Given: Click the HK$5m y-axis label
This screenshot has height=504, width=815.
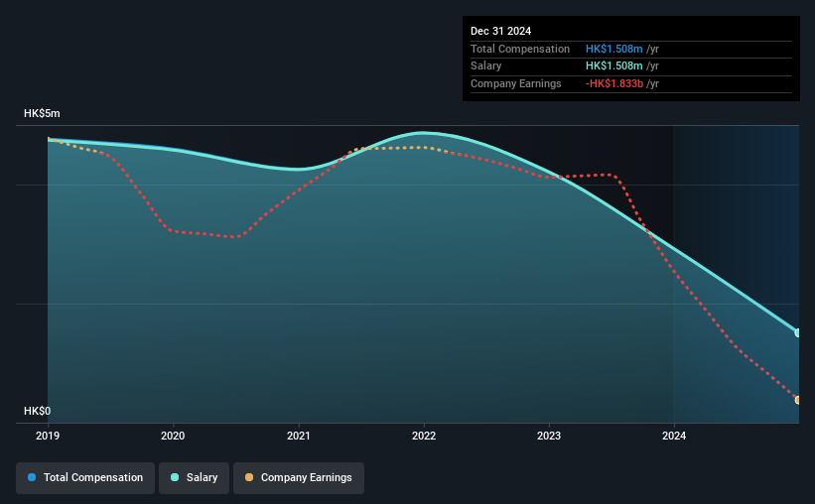Looking at the screenshot, I should [x=42, y=113].
